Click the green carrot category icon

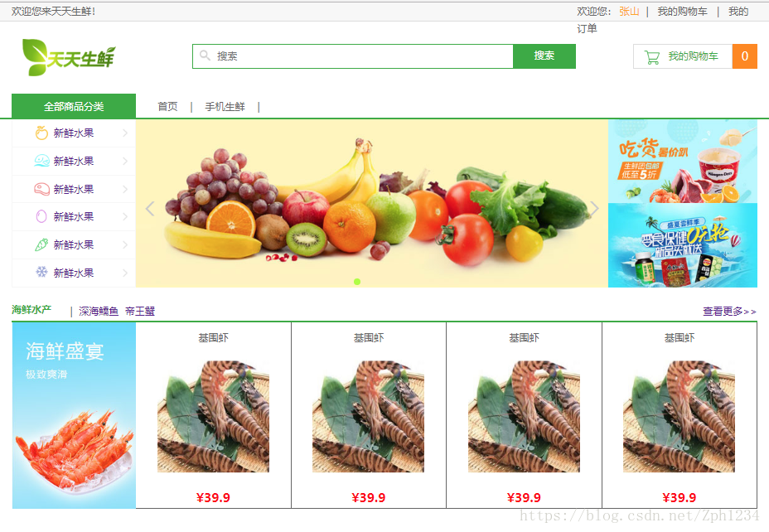pos(41,244)
